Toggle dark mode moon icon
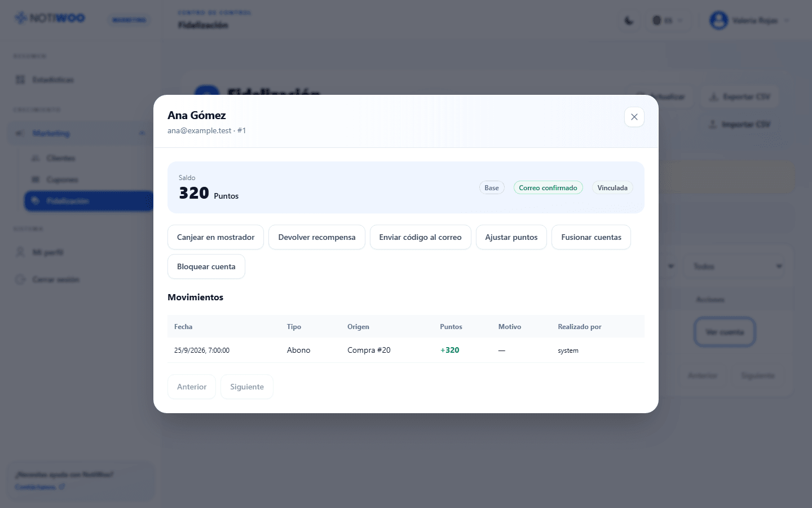The width and height of the screenshot is (812, 508). click(x=629, y=21)
